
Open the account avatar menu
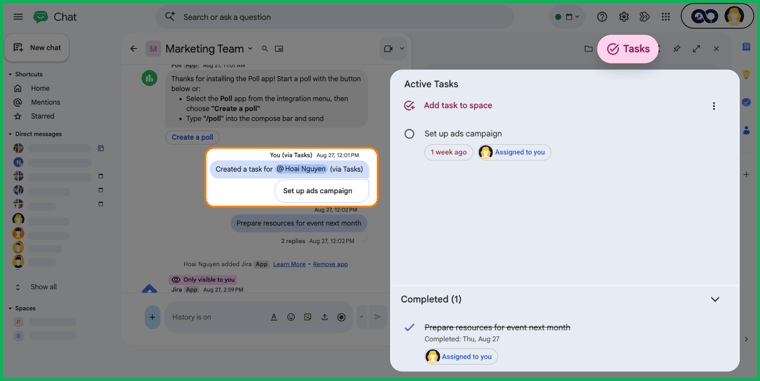pyautogui.click(x=734, y=16)
